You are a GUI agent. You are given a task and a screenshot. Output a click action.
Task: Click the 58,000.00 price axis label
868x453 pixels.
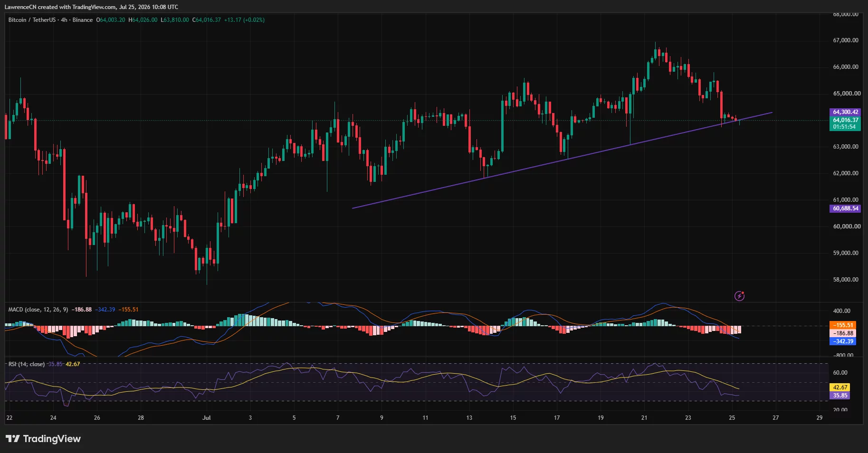click(x=846, y=280)
